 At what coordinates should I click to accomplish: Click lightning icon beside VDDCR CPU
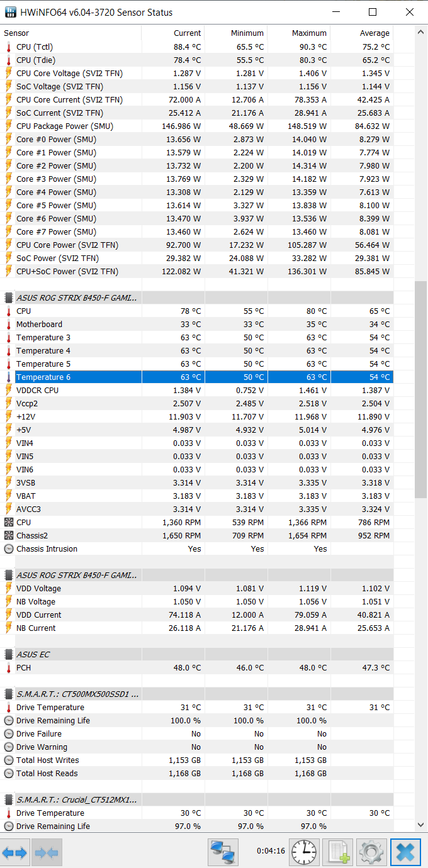pyautogui.click(x=9, y=390)
